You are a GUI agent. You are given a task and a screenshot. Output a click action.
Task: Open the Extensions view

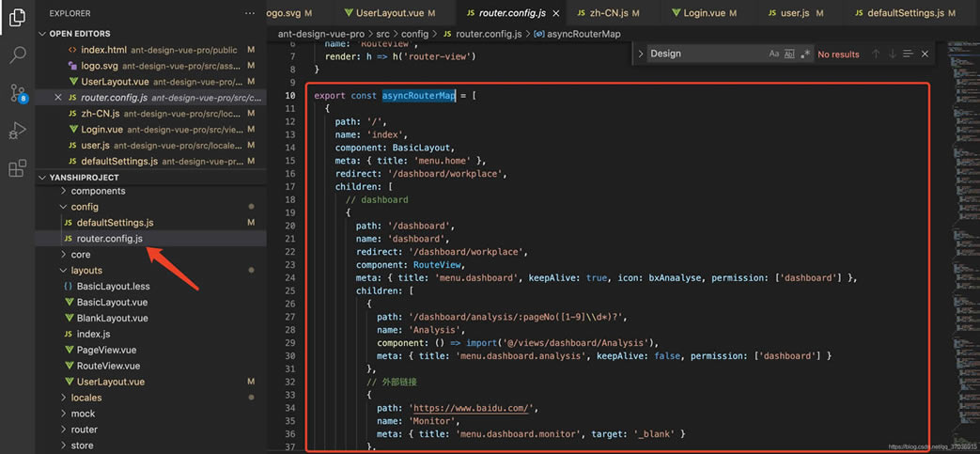coord(18,168)
